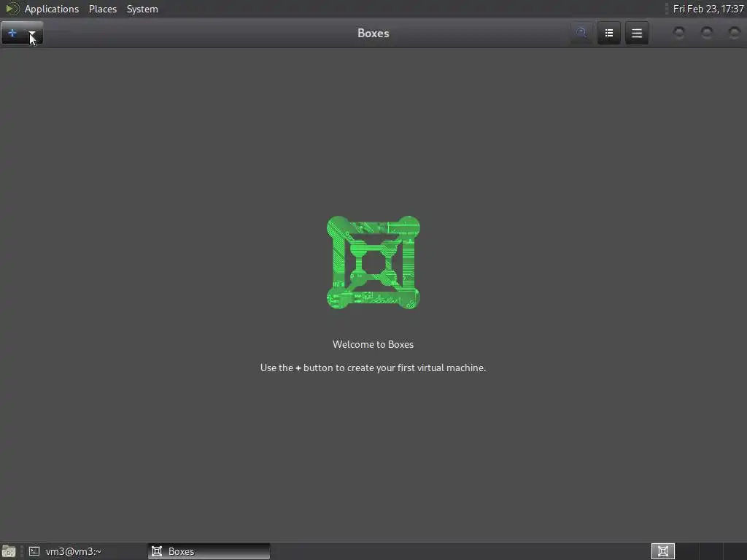Click the clock showing Fri Feb 23
Image resolution: width=747 pixels, height=560 pixels.
[x=708, y=9]
